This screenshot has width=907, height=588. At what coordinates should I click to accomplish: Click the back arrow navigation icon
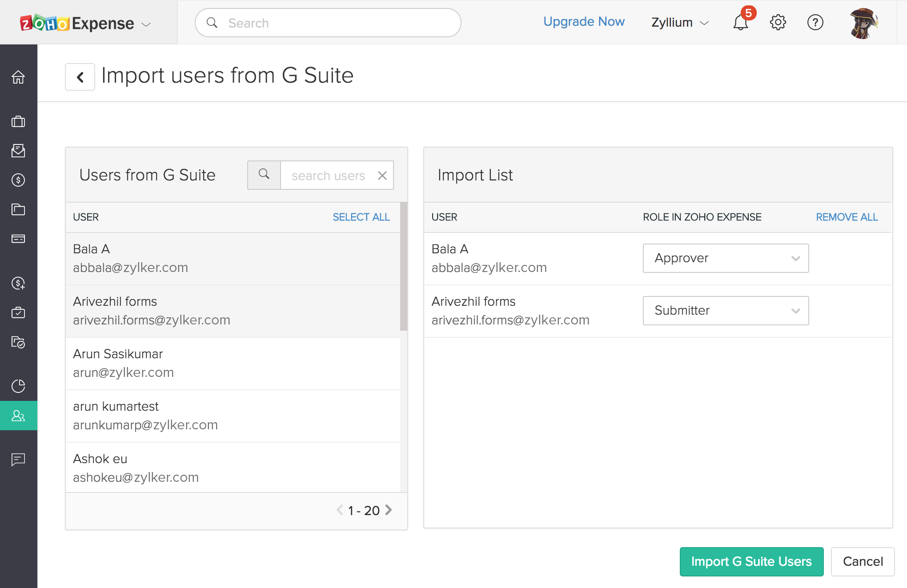(79, 76)
